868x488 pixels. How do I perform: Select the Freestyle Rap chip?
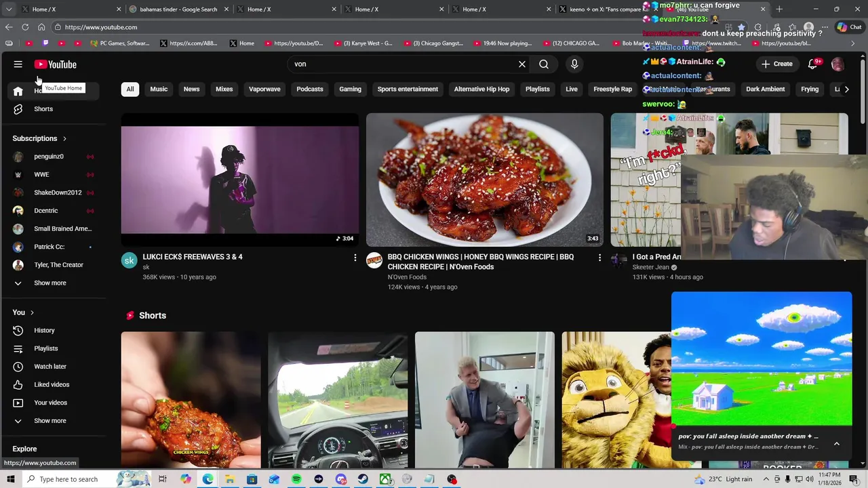pyautogui.click(x=612, y=89)
